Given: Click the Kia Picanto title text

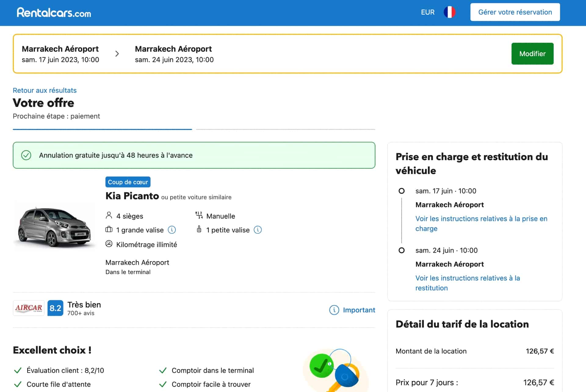Looking at the screenshot, I should [132, 196].
